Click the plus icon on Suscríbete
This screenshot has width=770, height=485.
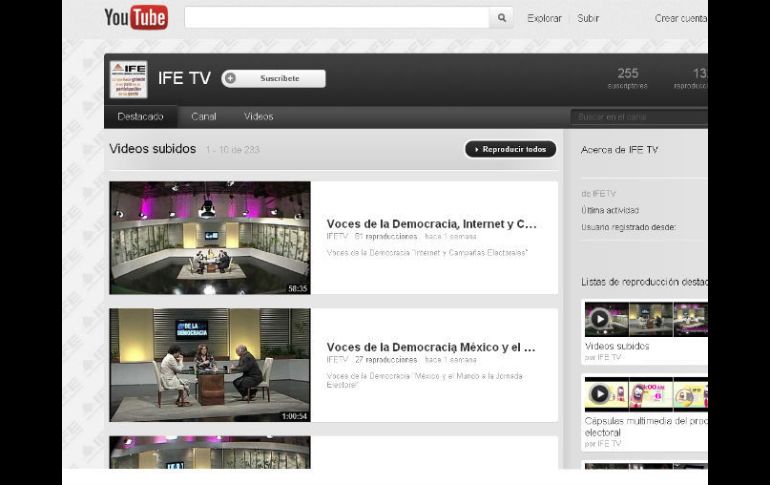pos(231,79)
